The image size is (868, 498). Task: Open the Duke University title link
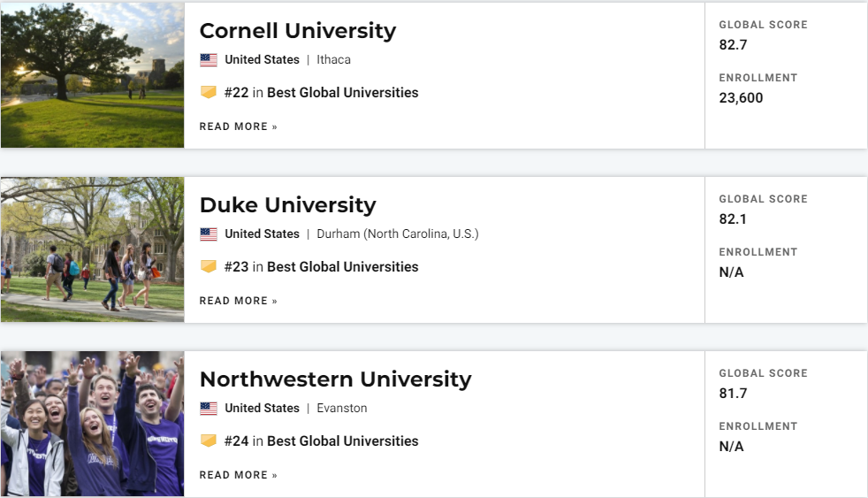[x=287, y=205]
